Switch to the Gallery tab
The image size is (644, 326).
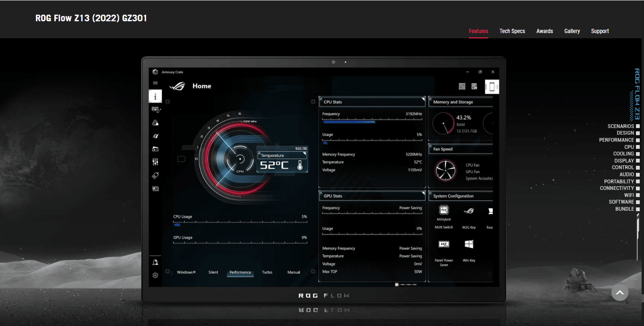(x=572, y=31)
